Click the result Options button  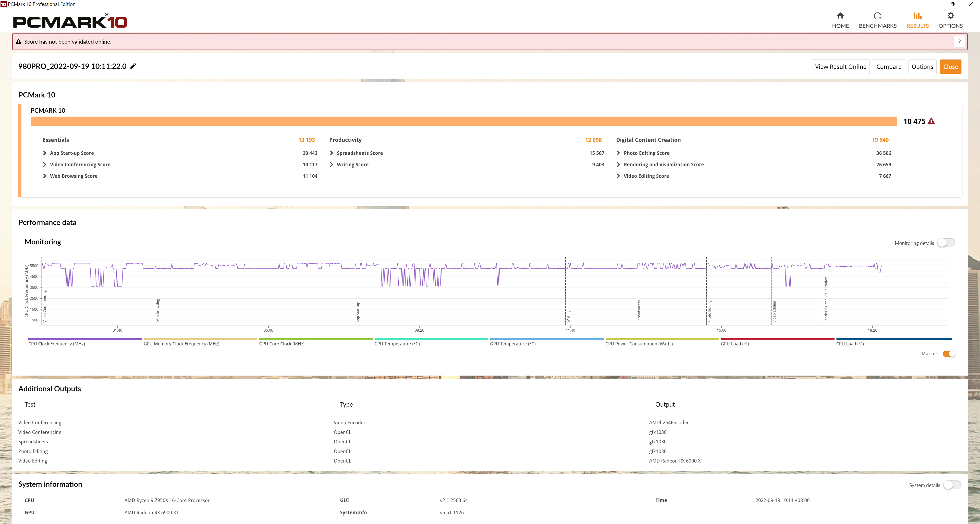pyautogui.click(x=922, y=67)
